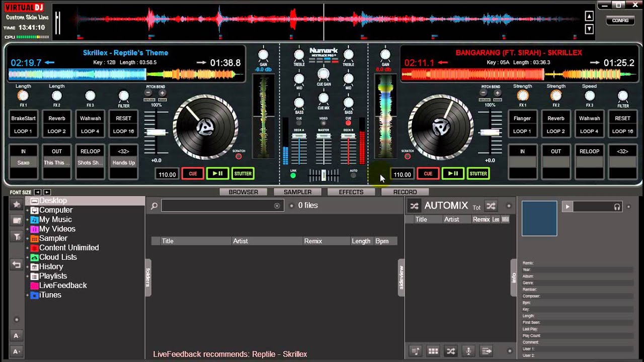Viewport: 644px width, 362px height.
Task: Expand the Cloud Lists tree node
Action: click(x=28, y=257)
